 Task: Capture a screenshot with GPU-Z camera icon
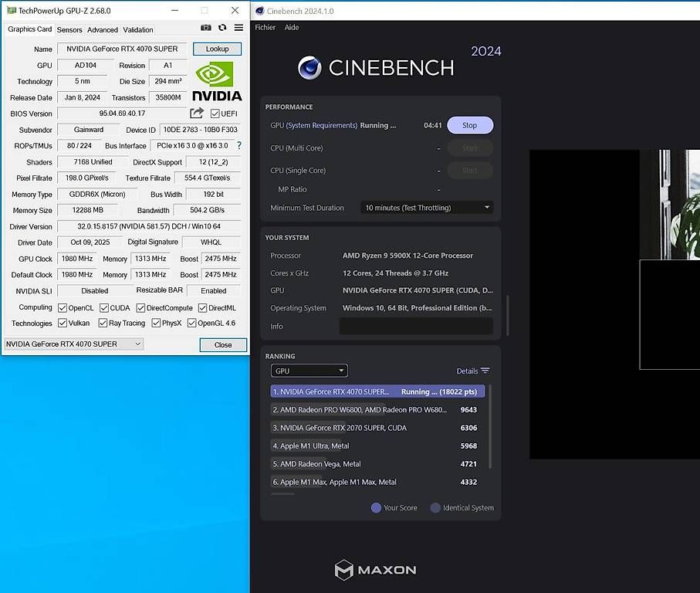tap(205, 26)
